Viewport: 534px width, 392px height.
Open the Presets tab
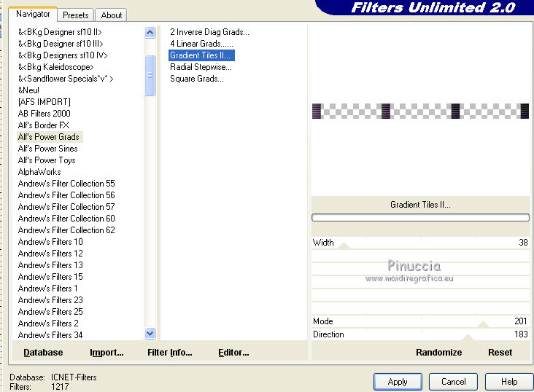pyautogui.click(x=76, y=15)
